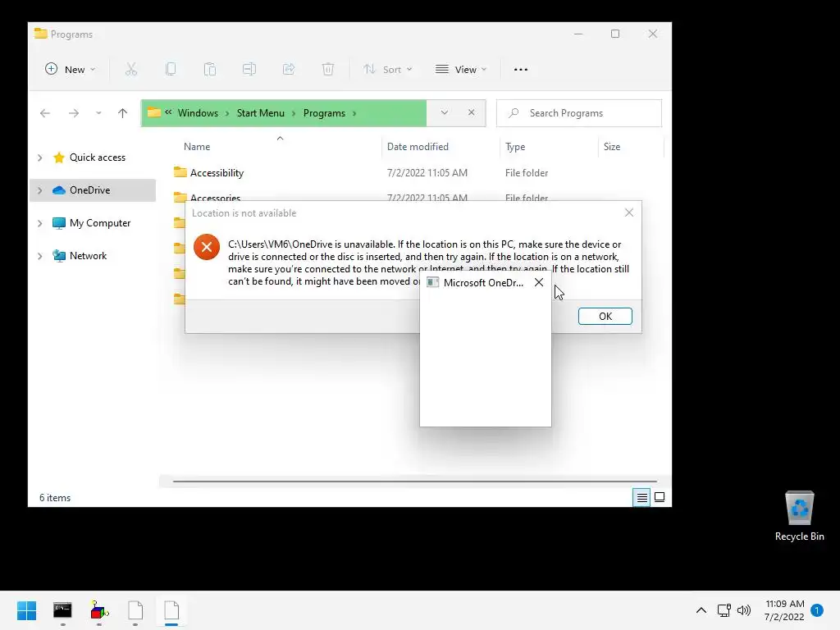The image size is (840, 630).
Task: Open the colored cubes taskbar app
Action: pos(99,610)
